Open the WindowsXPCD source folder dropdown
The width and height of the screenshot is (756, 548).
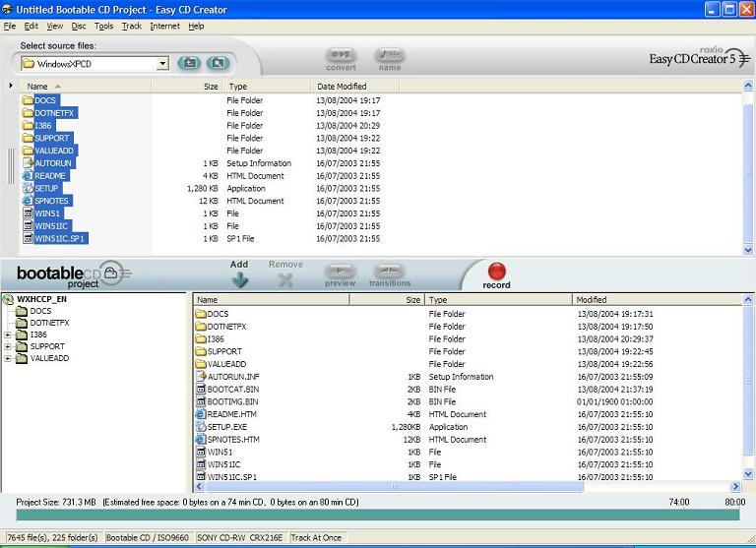pos(163,63)
